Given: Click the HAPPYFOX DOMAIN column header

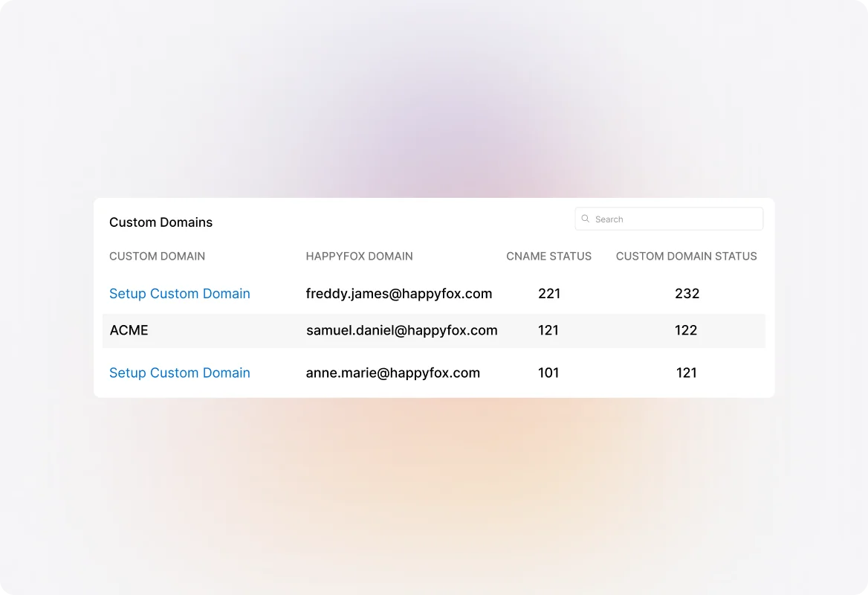Looking at the screenshot, I should (x=359, y=256).
